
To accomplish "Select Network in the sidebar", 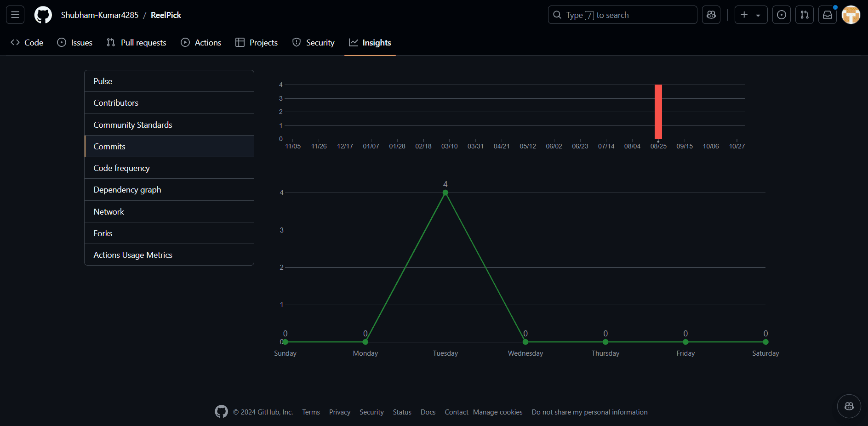I will pos(169,211).
